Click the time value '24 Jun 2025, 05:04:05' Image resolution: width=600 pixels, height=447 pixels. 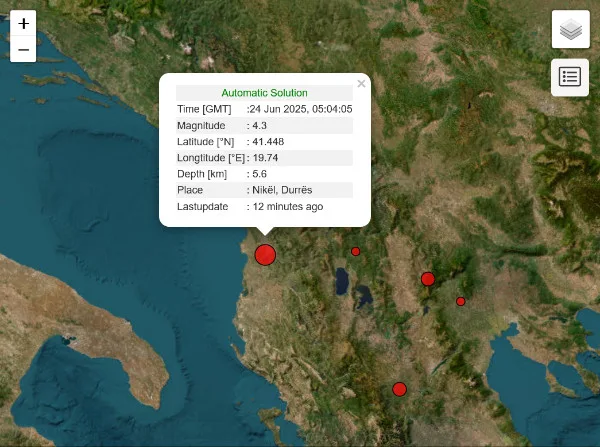click(301, 109)
